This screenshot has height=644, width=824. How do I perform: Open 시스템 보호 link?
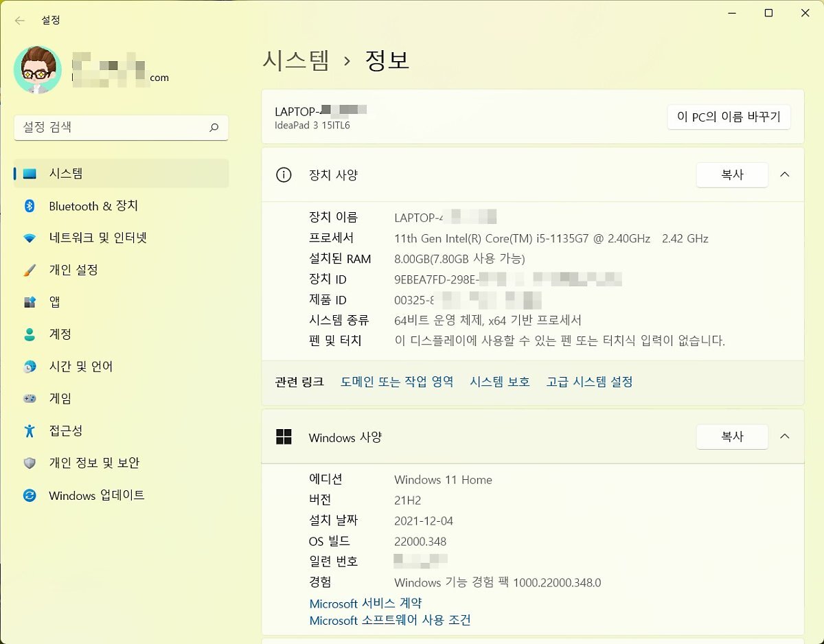point(500,382)
